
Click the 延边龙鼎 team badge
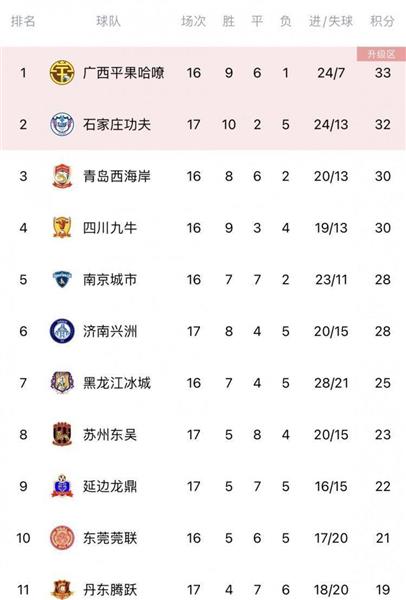tap(62, 486)
